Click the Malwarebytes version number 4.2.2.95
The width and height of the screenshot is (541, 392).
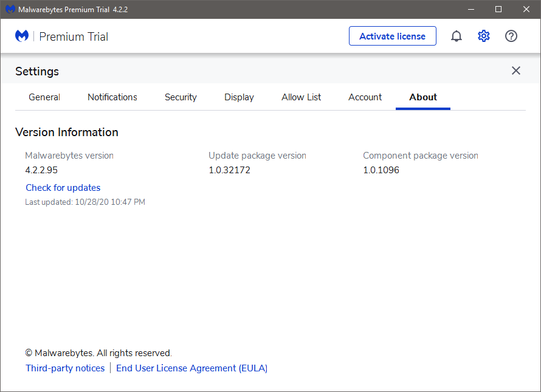tap(41, 170)
